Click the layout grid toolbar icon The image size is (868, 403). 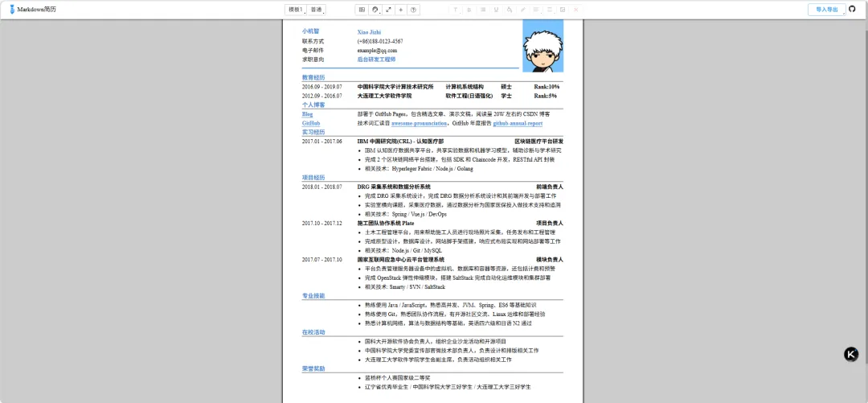pos(362,10)
